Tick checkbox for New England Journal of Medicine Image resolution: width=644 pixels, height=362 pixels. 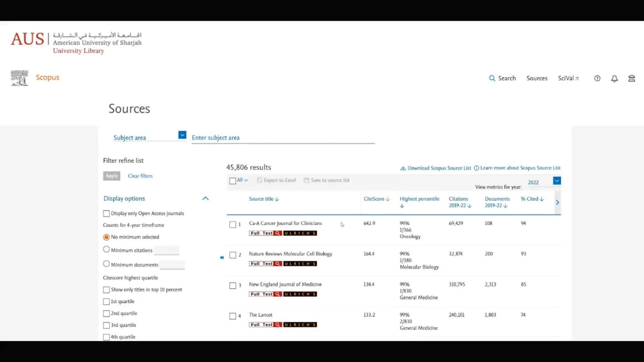pos(232,286)
